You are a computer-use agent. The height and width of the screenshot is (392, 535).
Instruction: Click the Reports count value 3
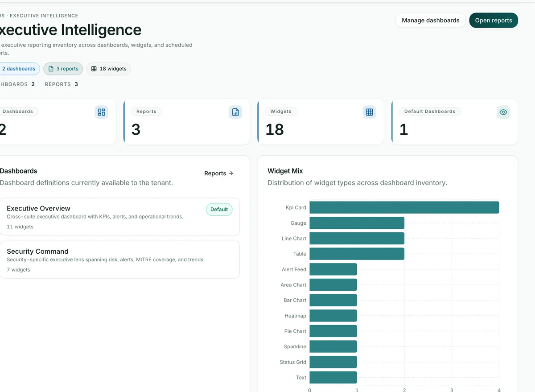(x=136, y=129)
